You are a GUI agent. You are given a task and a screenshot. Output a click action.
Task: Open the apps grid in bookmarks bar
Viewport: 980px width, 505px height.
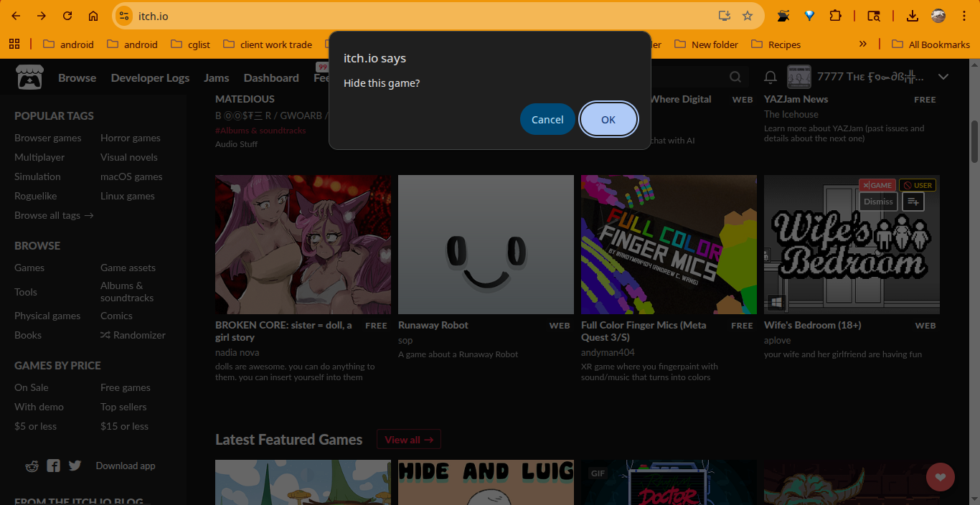point(14,44)
